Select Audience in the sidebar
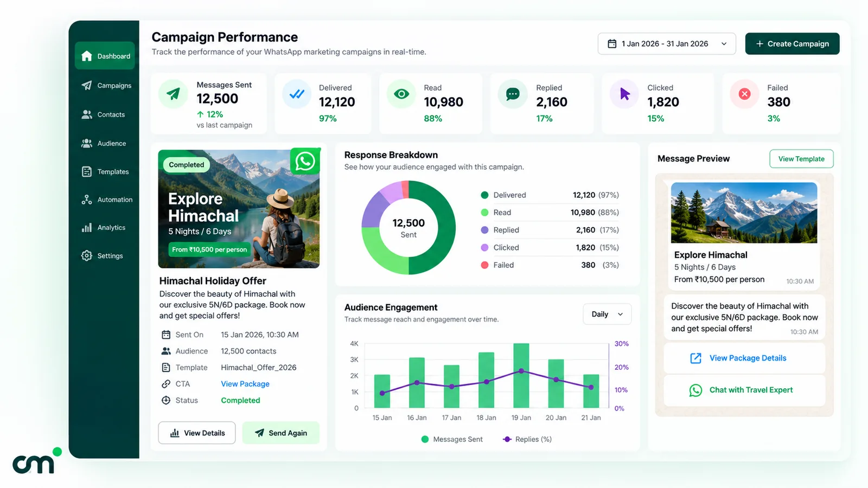The image size is (868, 488). 104,143
